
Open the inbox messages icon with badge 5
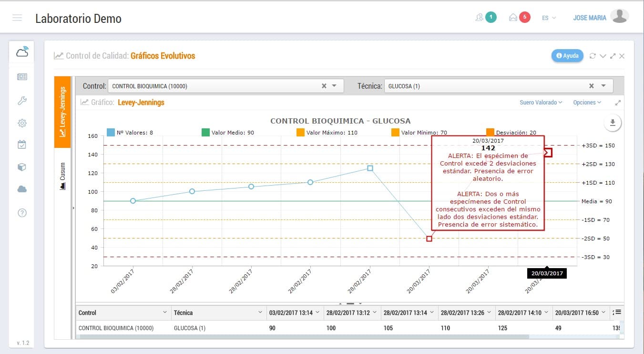[x=514, y=18]
